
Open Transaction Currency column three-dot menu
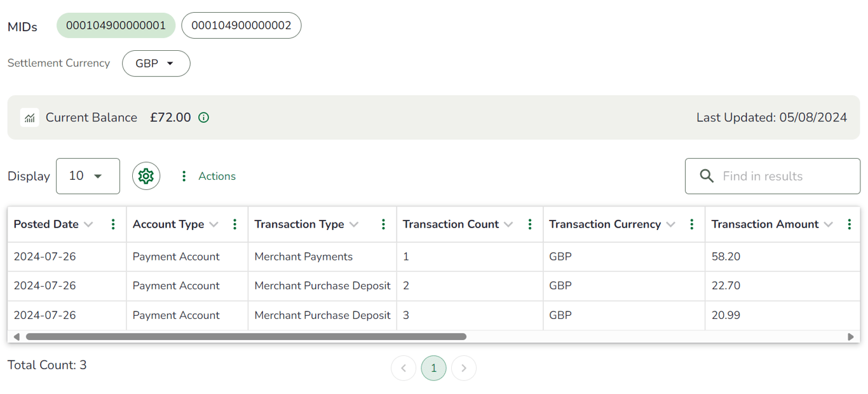tap(692, 224)
